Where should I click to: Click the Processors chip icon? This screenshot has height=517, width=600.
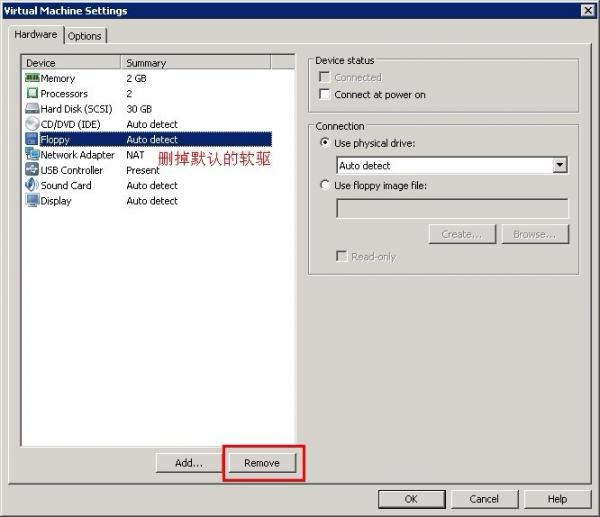[33, 93]
